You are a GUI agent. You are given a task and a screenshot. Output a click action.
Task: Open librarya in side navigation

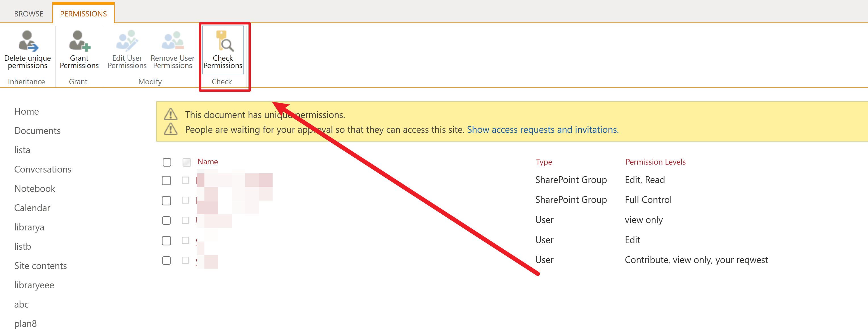click(x=29, y=227)
